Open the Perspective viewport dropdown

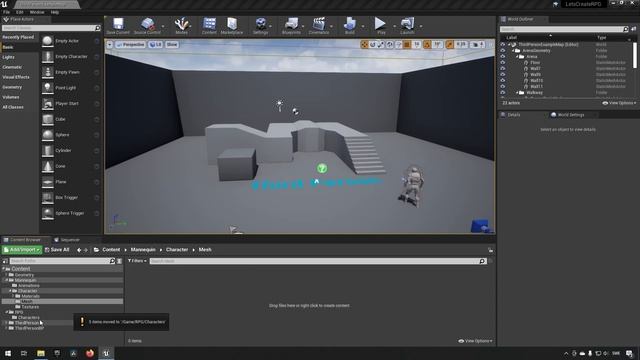131,44
